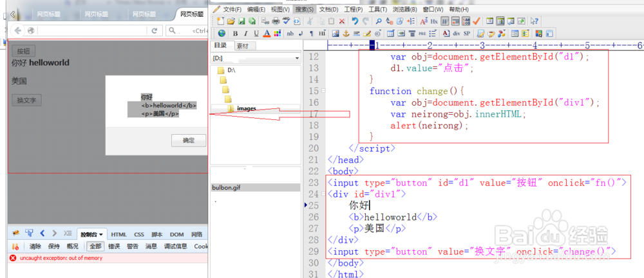Open the 控制台 tab dropdown arrow
The width and height of the screenshot is (644, 278).
click(x=101, y=234)
